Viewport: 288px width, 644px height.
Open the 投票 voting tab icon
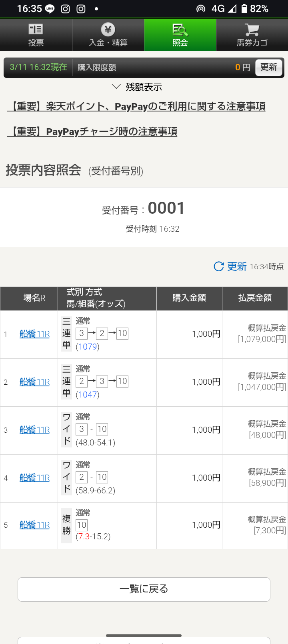click(x=36, y=29)
